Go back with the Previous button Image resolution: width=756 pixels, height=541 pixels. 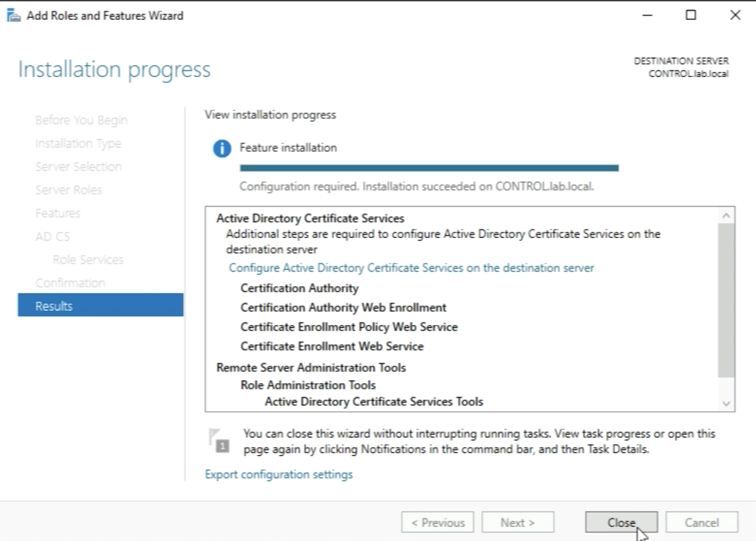coord(437,523)
